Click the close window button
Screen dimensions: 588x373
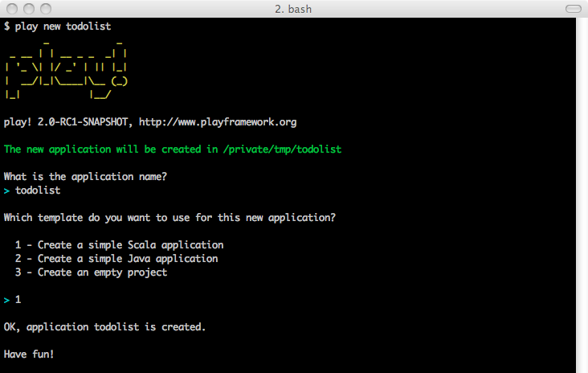[10, 9]
